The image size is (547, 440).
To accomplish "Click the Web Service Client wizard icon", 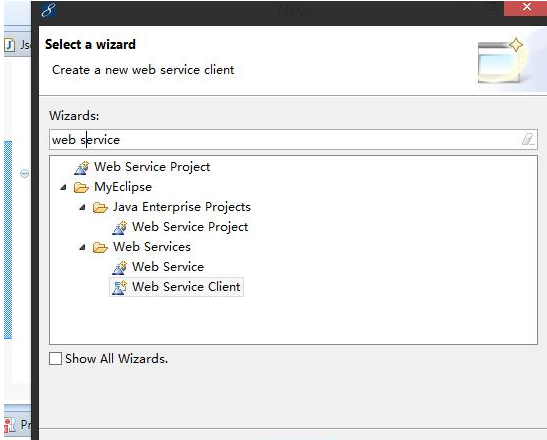I will pyautogui.click(x=119, y=288).
